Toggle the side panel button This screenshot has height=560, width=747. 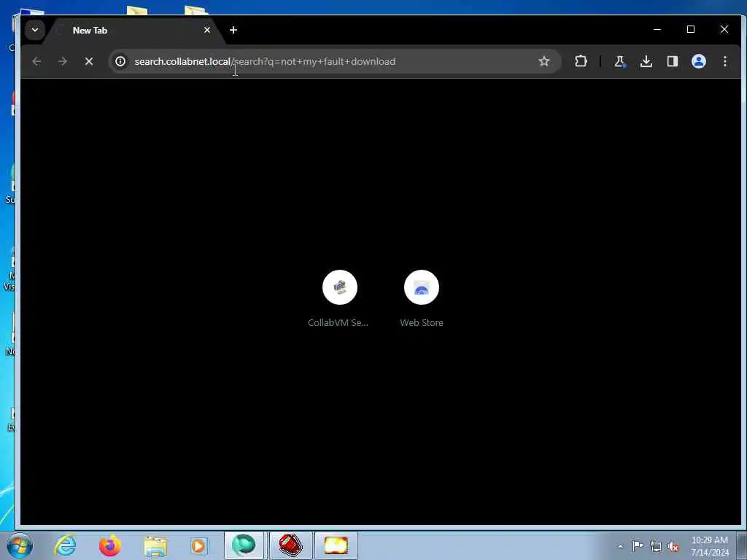coord(672,61)
